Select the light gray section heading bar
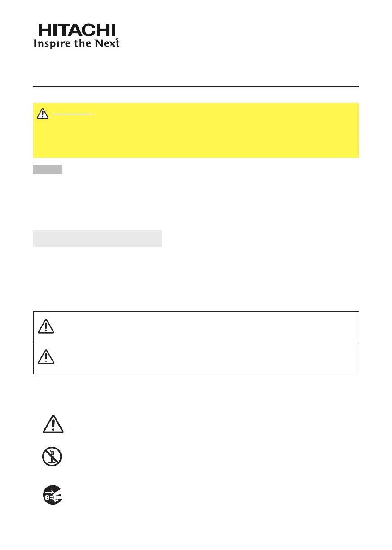 (97, 238)
